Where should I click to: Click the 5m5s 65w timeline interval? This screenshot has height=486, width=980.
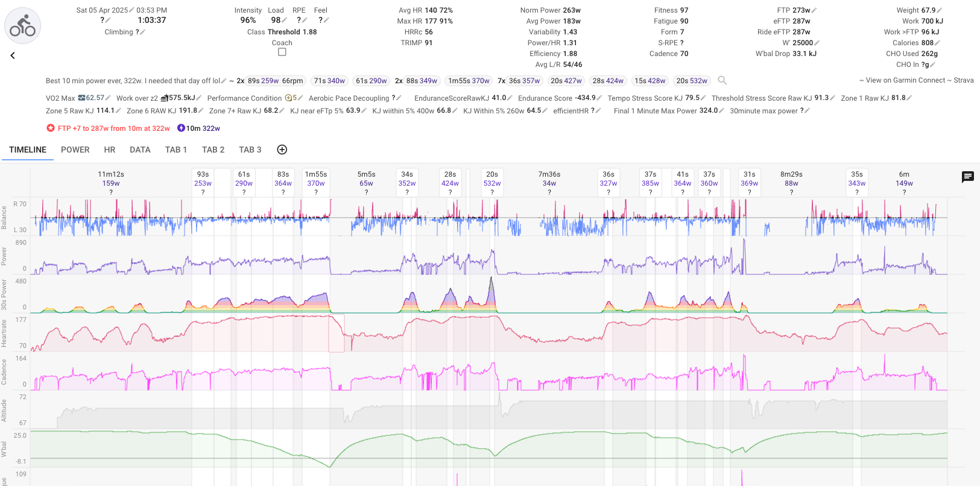366,183
